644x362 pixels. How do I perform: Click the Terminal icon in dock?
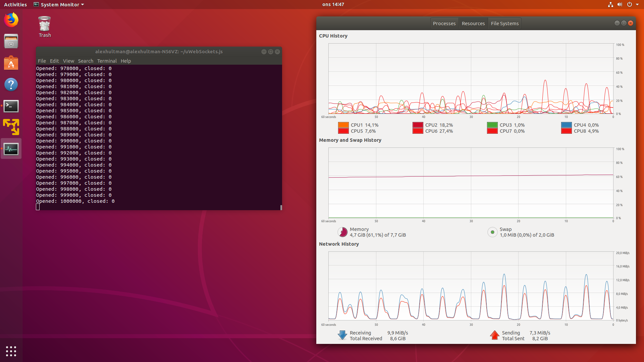pos(11,106)
